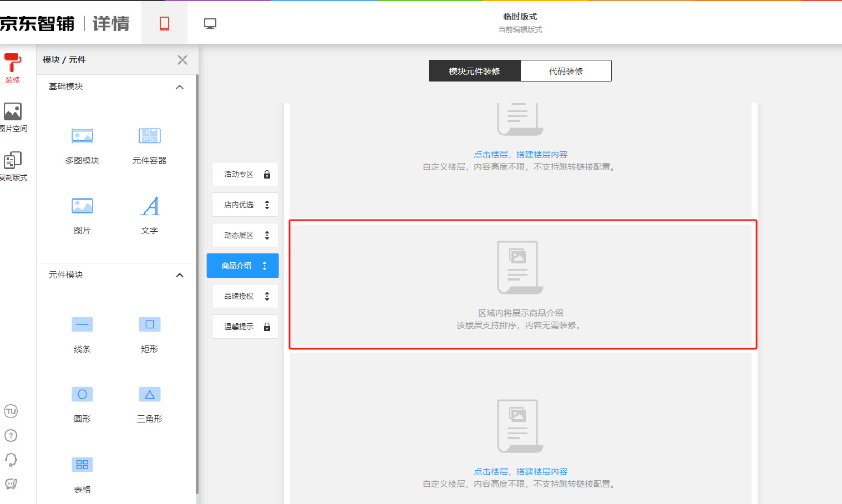Choose the 矩形 rectangle component
This screenshot has width=842, height=504.
click(x=149, y=324)
